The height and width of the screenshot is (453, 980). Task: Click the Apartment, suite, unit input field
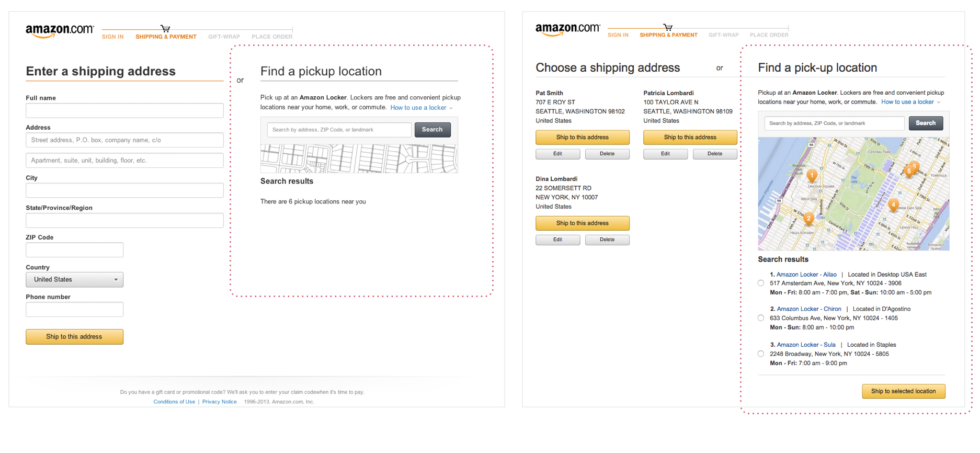coord(124,161)
